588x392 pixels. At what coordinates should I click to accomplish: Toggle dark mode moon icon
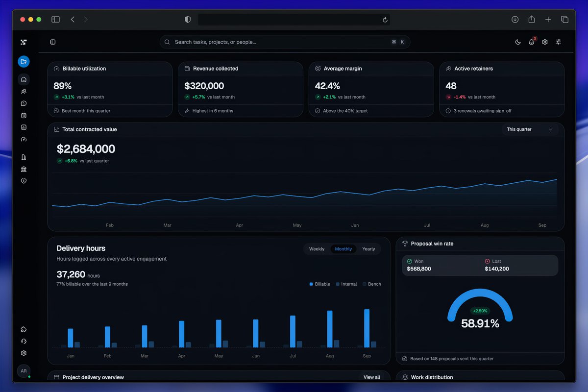(x=518, y=42)
